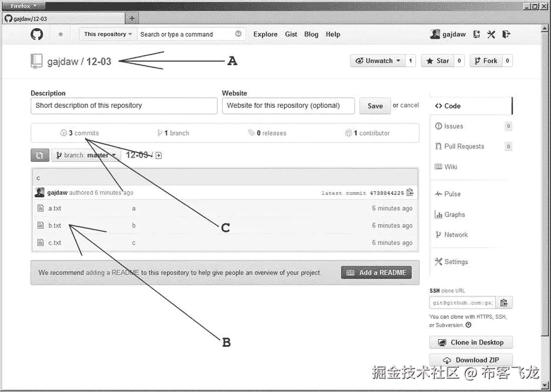Open This repository search scope dropdown
Viewport: 551px width, 392px height.
coord(108,34)
